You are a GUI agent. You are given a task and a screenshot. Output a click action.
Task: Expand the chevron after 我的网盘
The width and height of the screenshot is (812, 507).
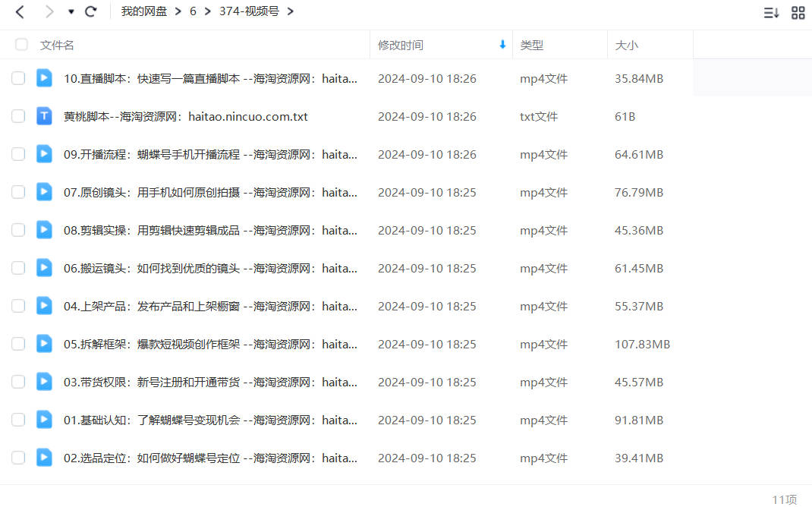point(178,11)
